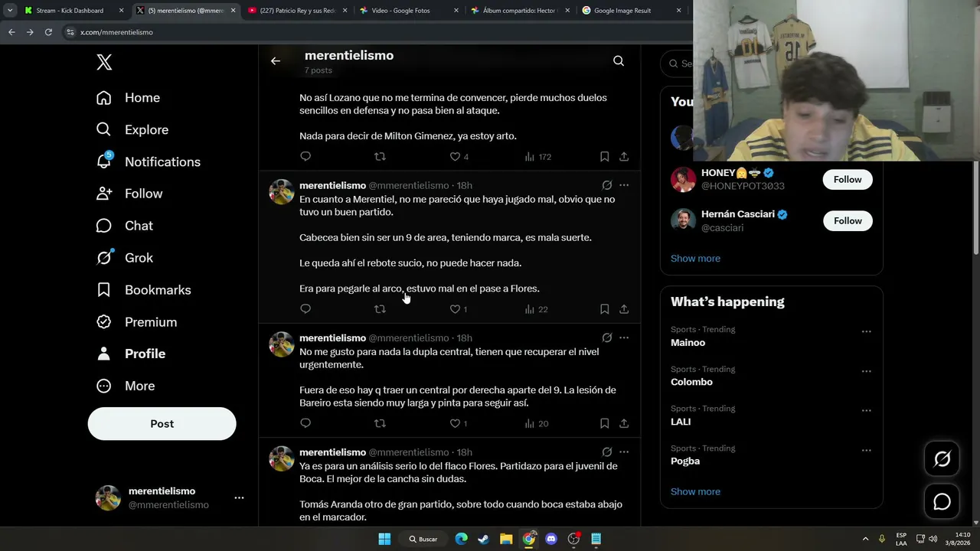Click the browser address bar

375,32
